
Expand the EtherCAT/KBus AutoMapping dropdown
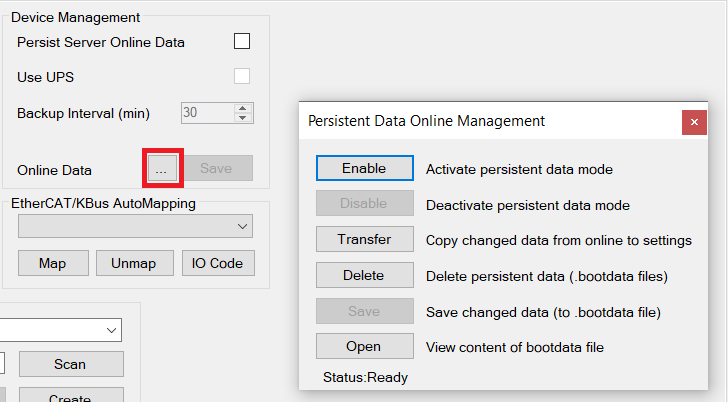point(136,226)
